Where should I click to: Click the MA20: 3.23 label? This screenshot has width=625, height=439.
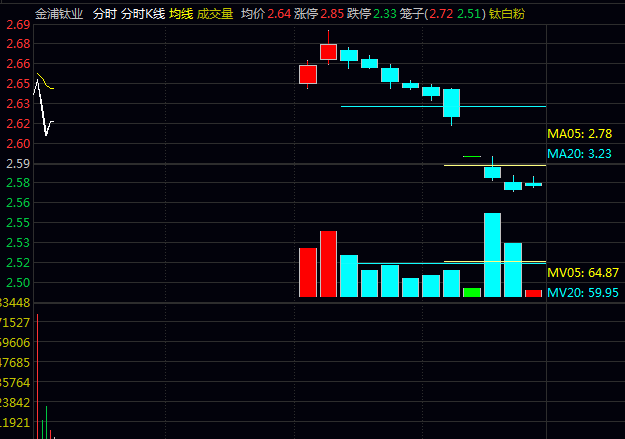[x=579, y=154]
